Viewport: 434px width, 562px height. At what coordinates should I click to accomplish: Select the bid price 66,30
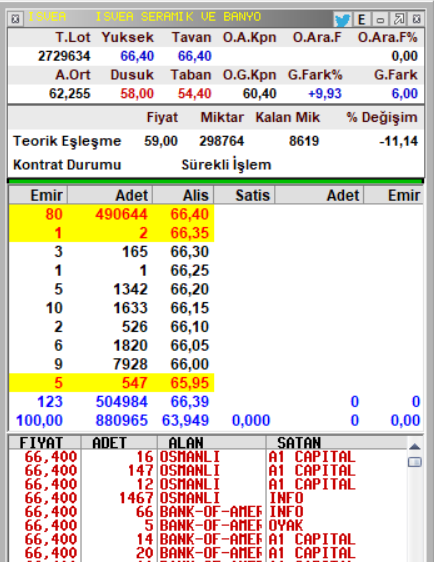(x=190, y=252)
